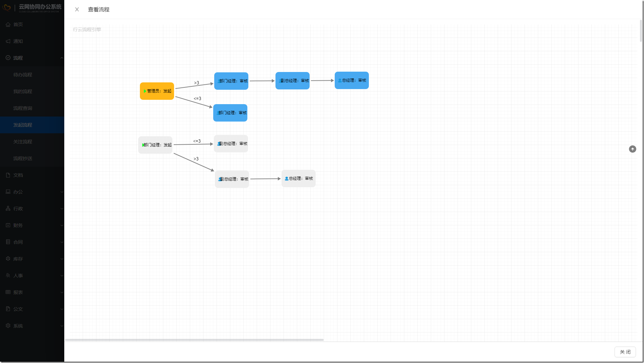Click the table icon beside 报表
Image resolution: width=644 pixels, height=363 pixels.
point(8,292)
